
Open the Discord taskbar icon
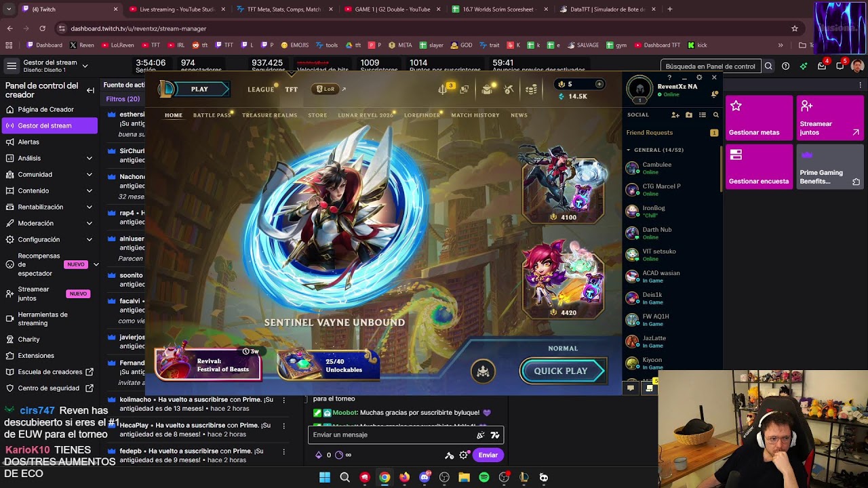click(x=425, y=477)
